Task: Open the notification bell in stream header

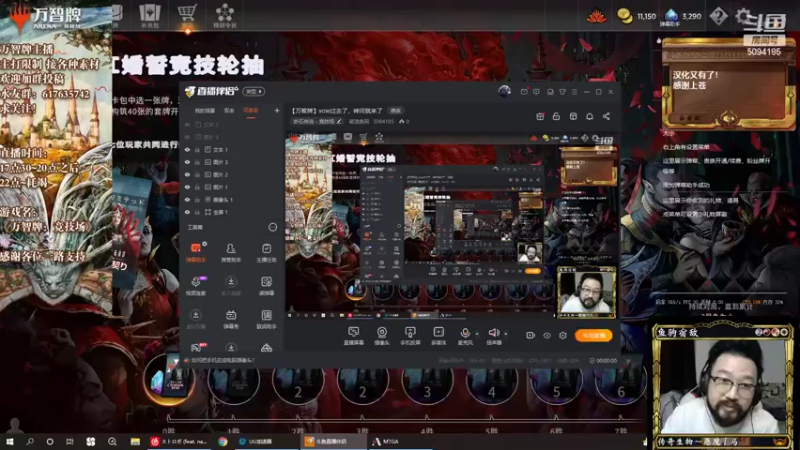Action: click(x=589, y=116)
